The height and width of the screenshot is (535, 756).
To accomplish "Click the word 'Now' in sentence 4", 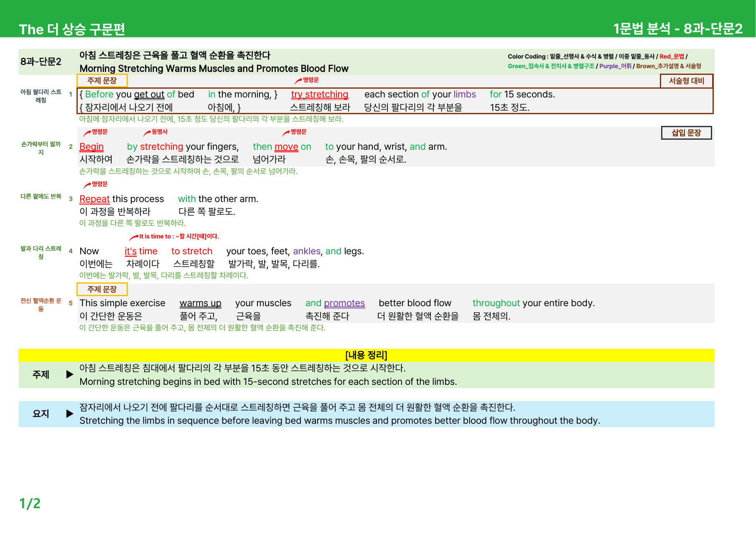I will point(89,251).
